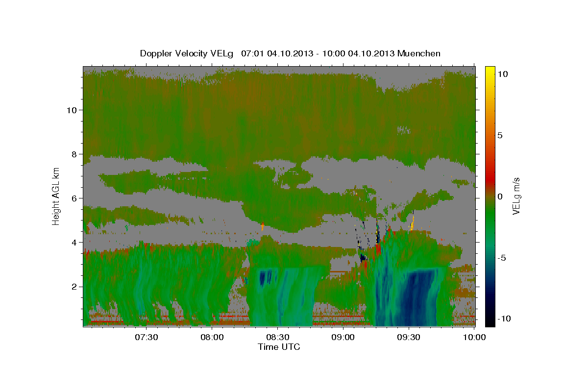Click the 'Muenchen' location in title
This screenshot has height=392, width=588.
click(420, 53)
